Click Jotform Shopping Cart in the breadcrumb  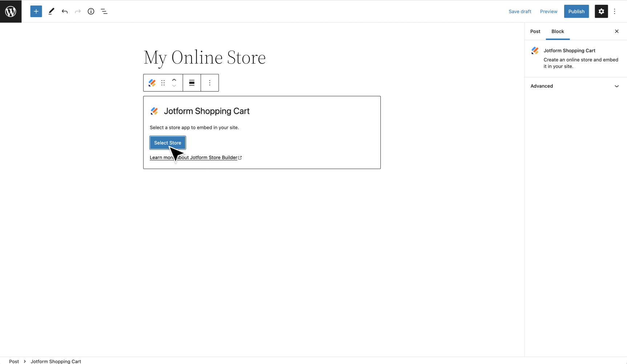[56, 361]
